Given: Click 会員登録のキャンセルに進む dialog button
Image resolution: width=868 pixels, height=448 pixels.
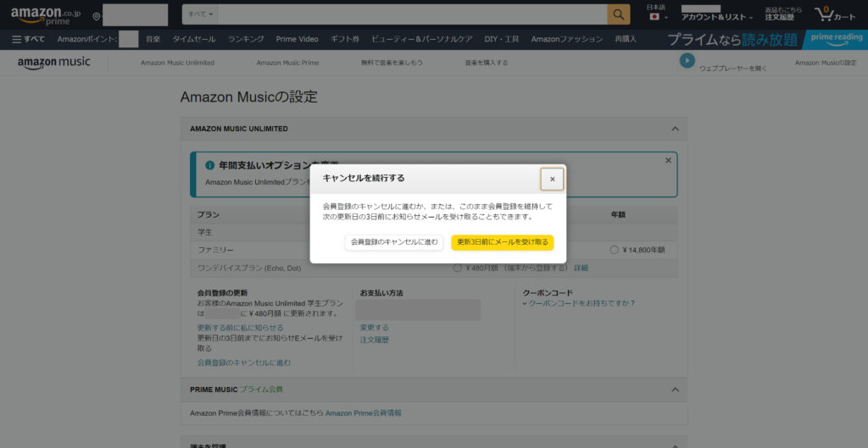Looking at the screenshot, I should tap(394, 242).
